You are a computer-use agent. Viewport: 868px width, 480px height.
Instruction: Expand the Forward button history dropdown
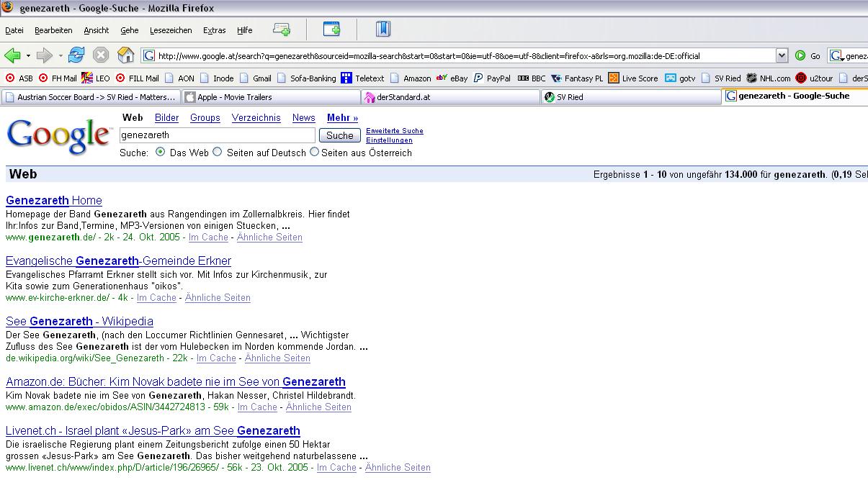pyautogui.click(x=61, y=55)
